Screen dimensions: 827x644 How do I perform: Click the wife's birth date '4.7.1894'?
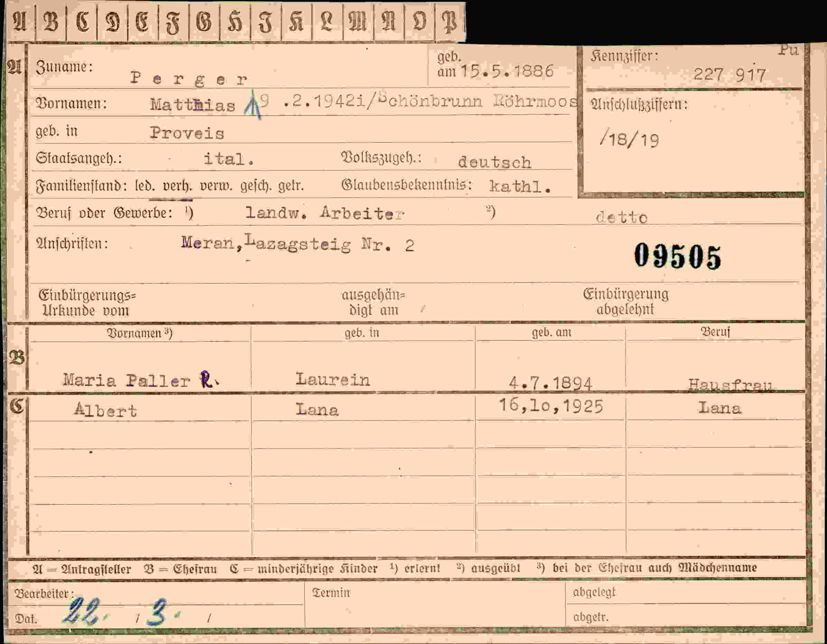pos(550,383)
